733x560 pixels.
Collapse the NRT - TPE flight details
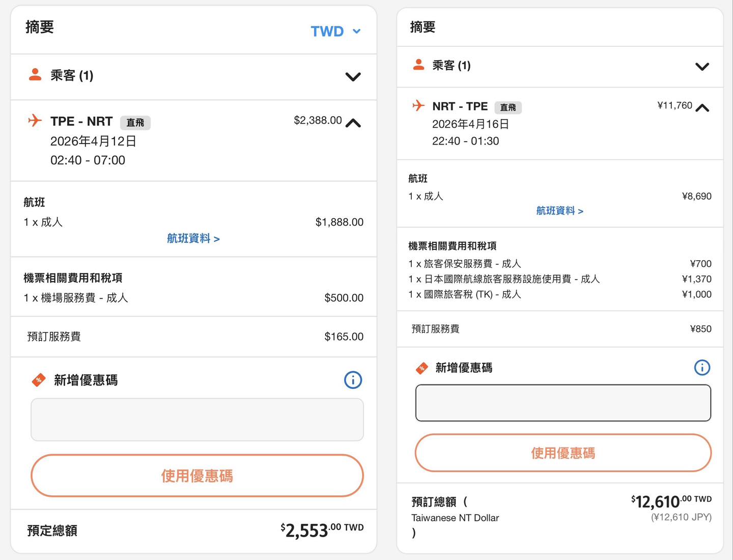pos(702,107)
